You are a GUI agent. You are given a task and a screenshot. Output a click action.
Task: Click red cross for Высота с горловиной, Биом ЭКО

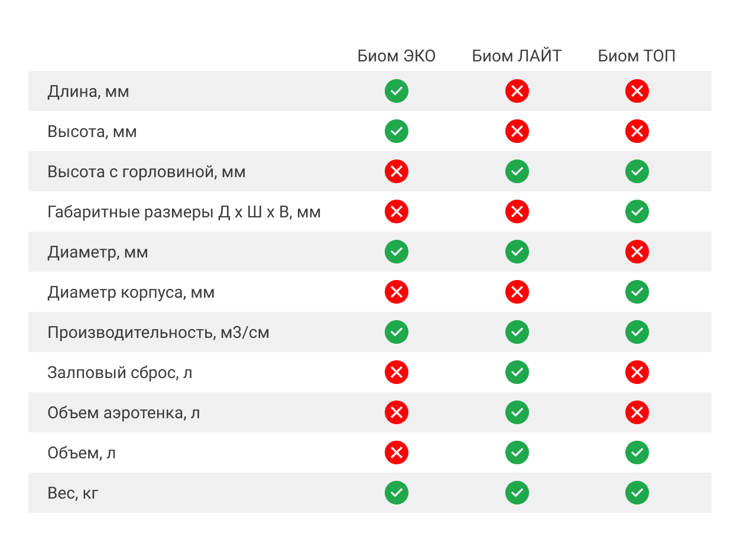click(x=397, y=171)
